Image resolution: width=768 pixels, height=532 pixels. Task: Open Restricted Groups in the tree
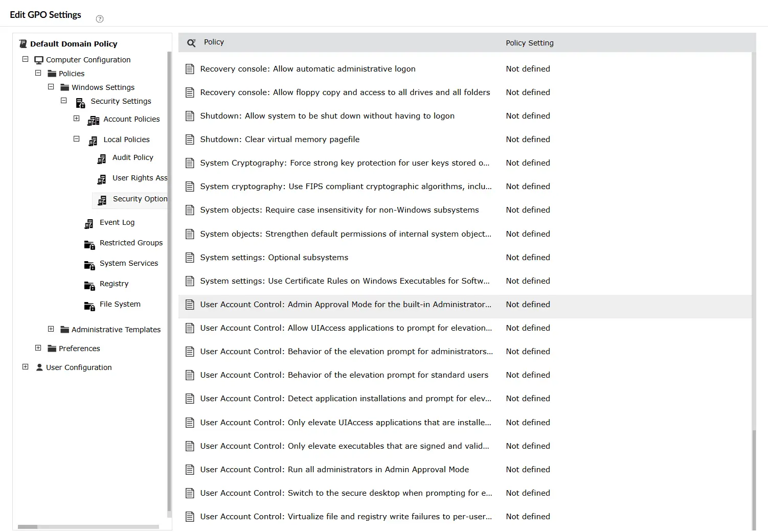coord(131,243)
